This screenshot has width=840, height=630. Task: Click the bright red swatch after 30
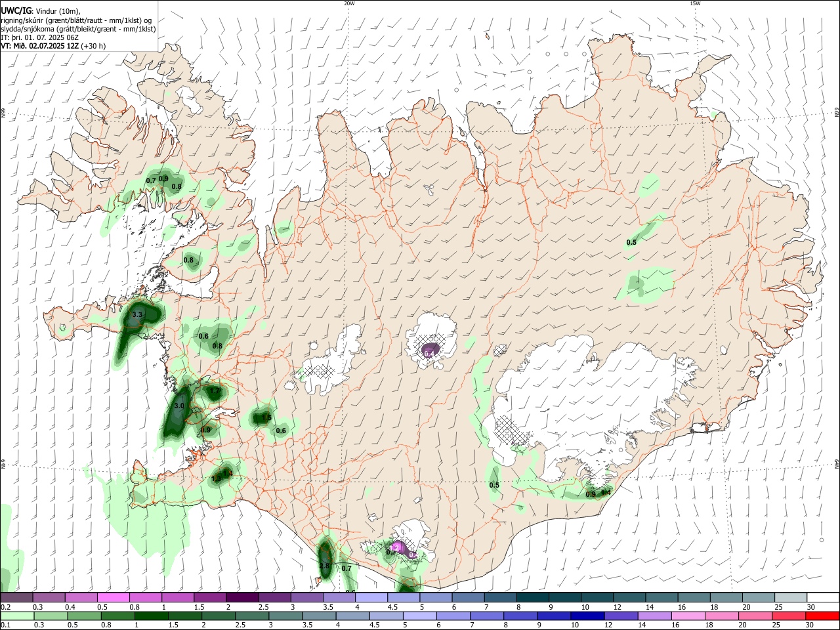823,616
